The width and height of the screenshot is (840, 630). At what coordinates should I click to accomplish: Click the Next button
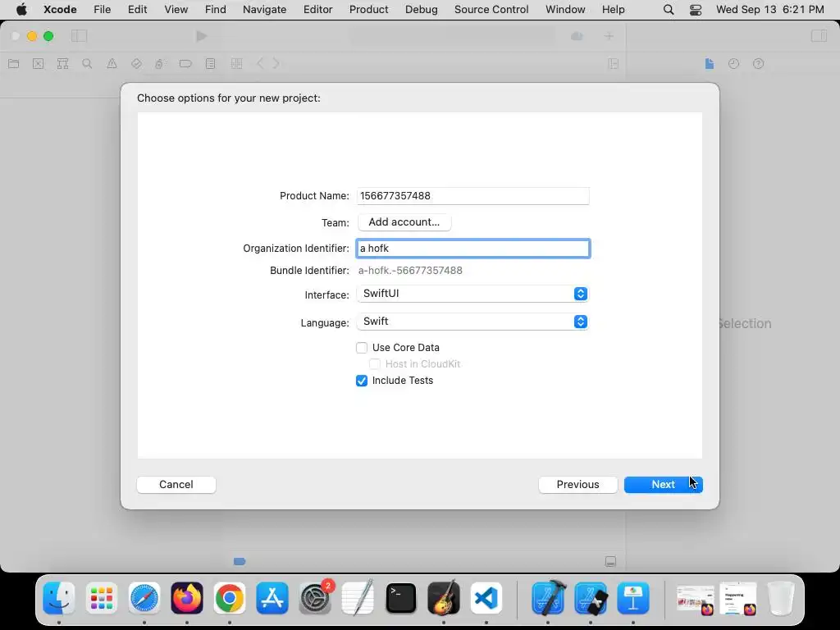[x=663, y=484]
